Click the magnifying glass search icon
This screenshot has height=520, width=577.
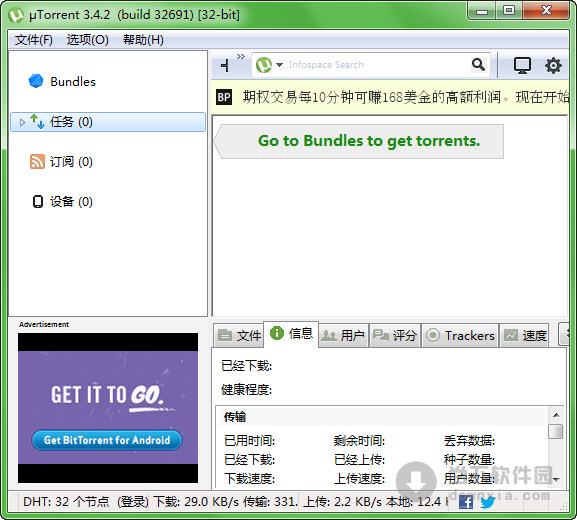(x=478, y=65)
